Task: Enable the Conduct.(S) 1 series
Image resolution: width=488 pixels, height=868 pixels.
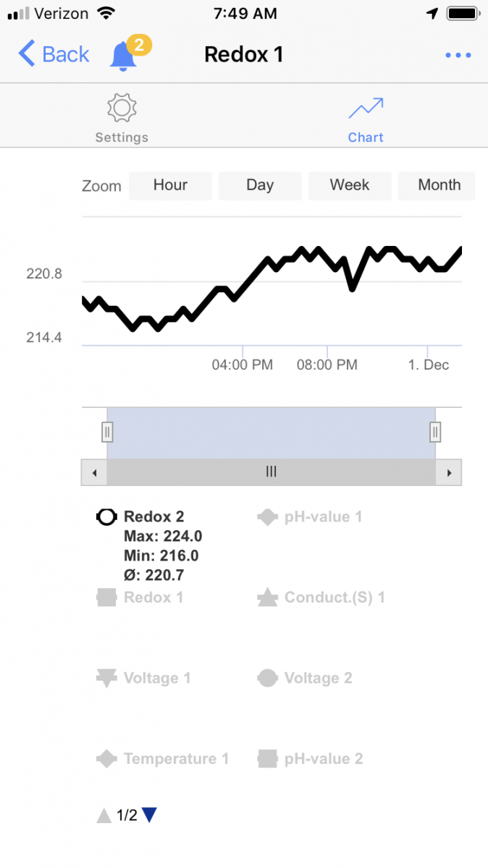Action: pyautogui.click(x=334, y=597)
